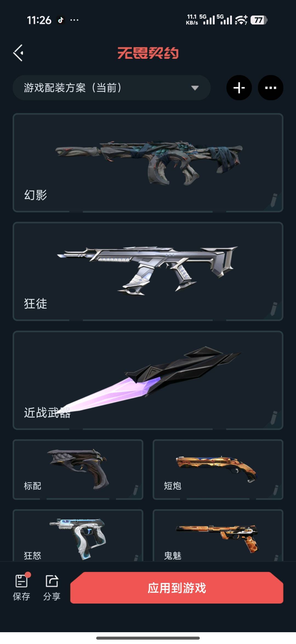The image size is (296, 644).
Task: Tap the 应用到游戏 button
Action: [x=177, y=588]
